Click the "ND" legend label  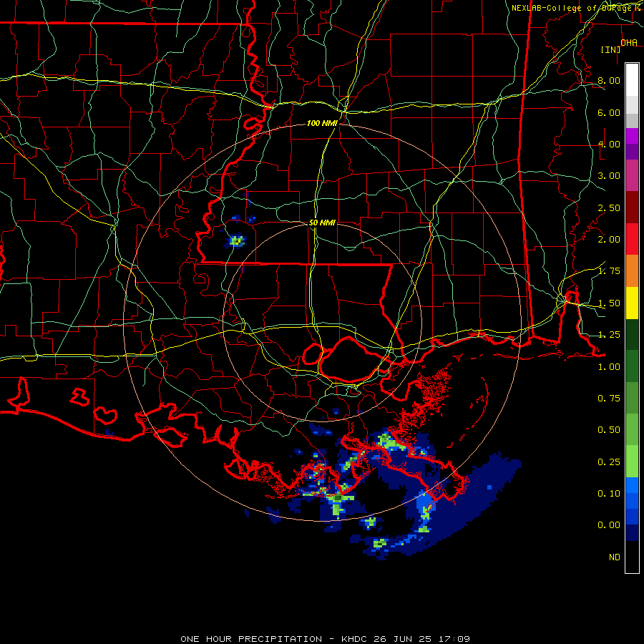pos(615,557)
